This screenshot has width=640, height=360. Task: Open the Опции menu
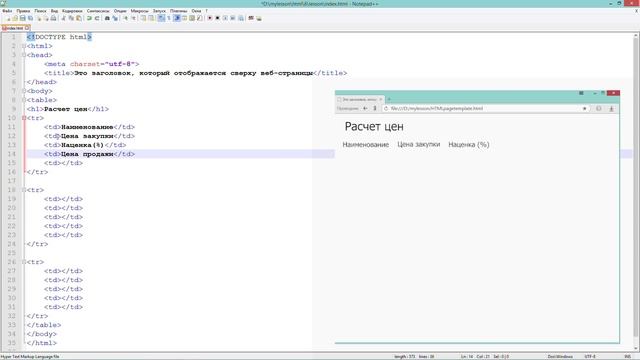[x=120, y=11]
